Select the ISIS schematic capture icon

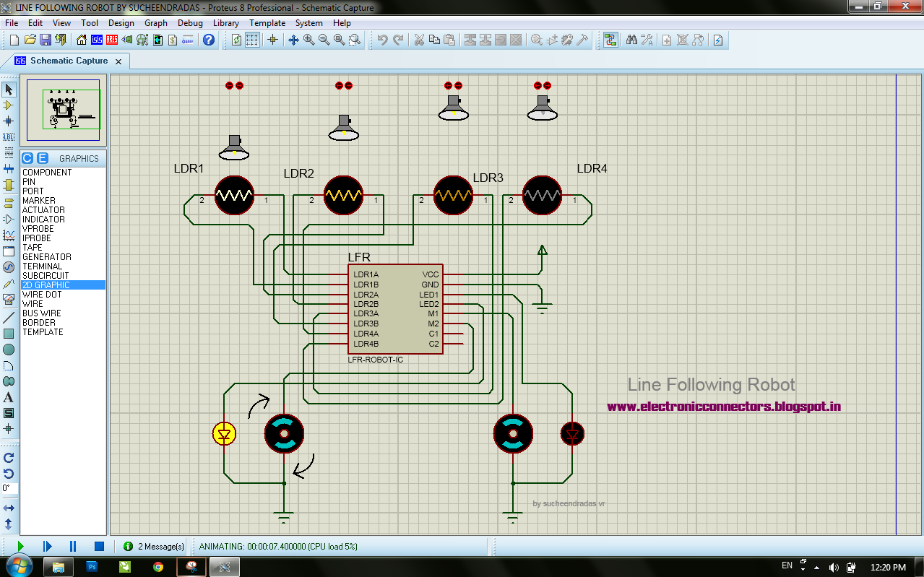point(97,40)
